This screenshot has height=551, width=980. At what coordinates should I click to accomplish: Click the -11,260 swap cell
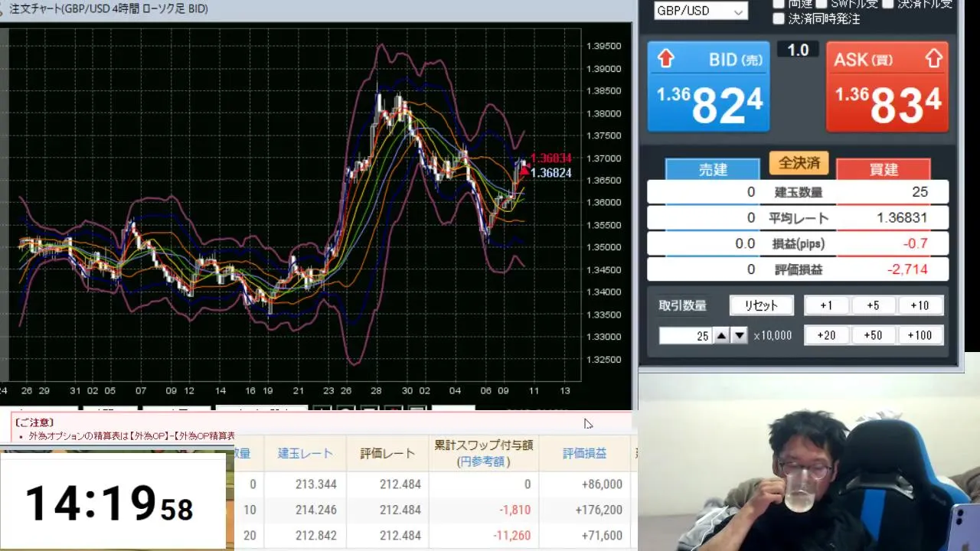click(x=511, y=536)
